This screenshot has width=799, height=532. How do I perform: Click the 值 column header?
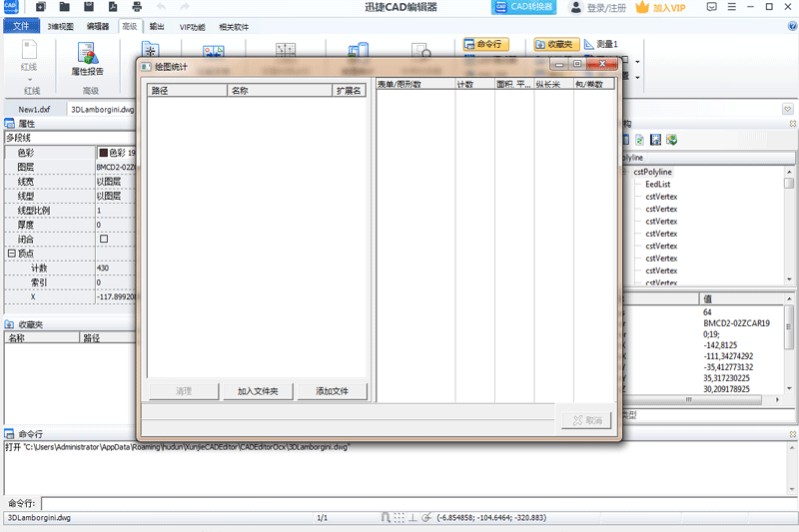(x=741, y=298)
